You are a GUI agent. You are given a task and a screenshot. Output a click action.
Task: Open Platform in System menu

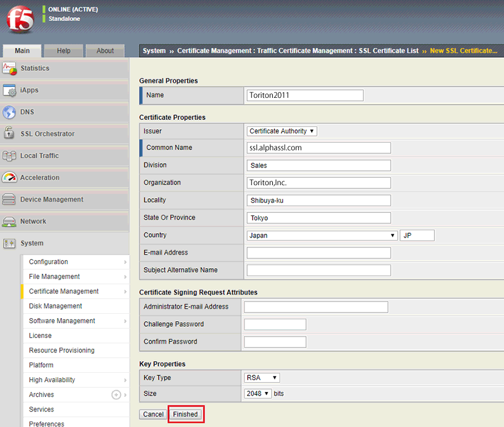(x=41, y=365)
